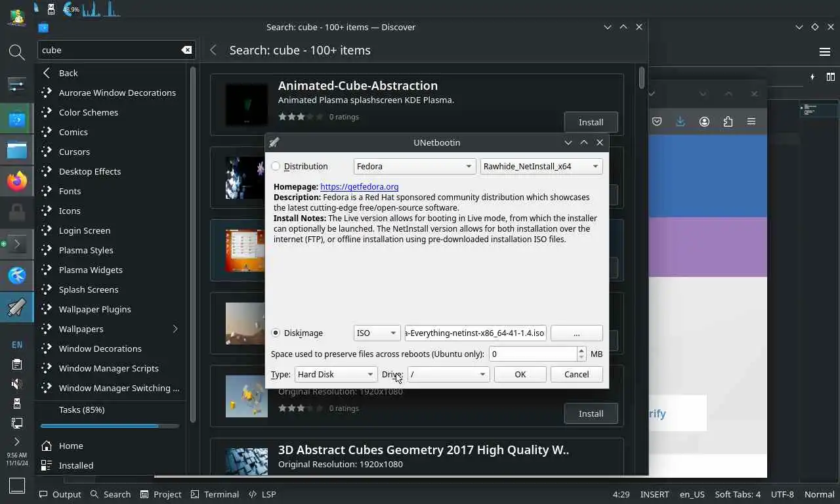Open the Fedora distribution dropdown
Screen dimensions: 840x504
pyautogui.click(x=414, y=167)
